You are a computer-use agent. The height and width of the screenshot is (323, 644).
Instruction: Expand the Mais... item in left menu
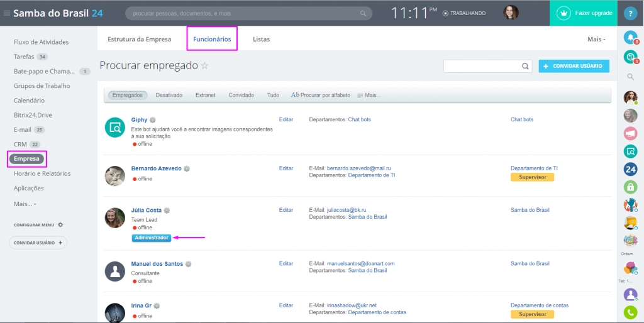tap(25, 204)
